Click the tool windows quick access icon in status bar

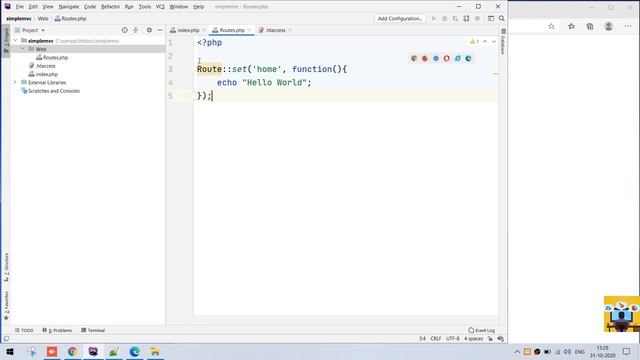pyautogui.click(x=6, y=338)
